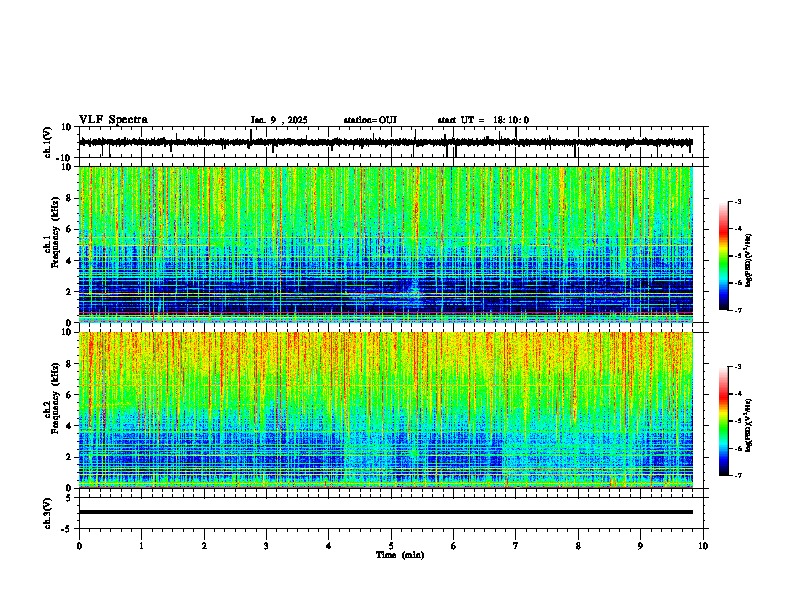Screen dimensions: 792x612
Task: Click time axis tick label "9"
Action: (x=640, y=546)
